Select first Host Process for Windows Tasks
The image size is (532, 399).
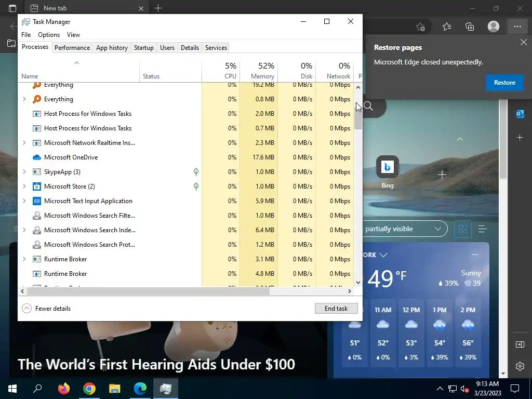186,114
